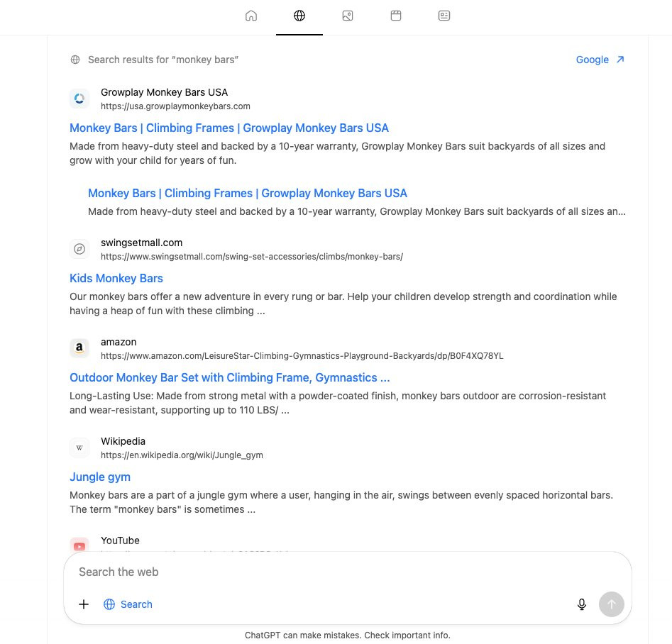This screenshot has height=644, width=672.
Task: Click the Wikipedia site name
Action: pos(123,441)
